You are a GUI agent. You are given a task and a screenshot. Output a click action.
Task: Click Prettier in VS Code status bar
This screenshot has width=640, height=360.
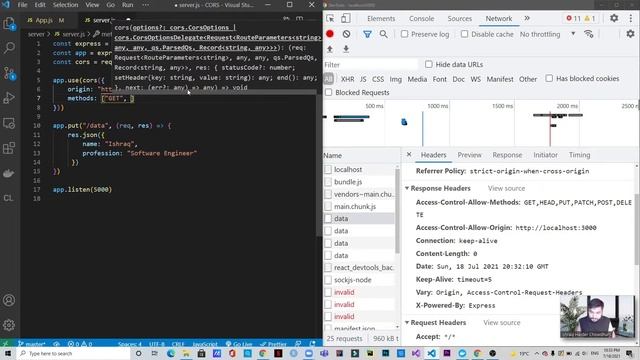273,344
